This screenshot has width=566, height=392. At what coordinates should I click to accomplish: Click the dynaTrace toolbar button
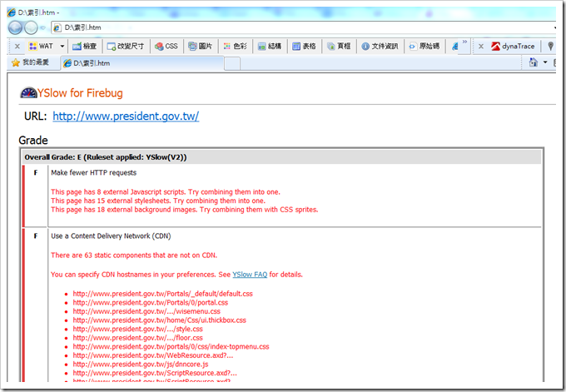click(x=513, y=47)
